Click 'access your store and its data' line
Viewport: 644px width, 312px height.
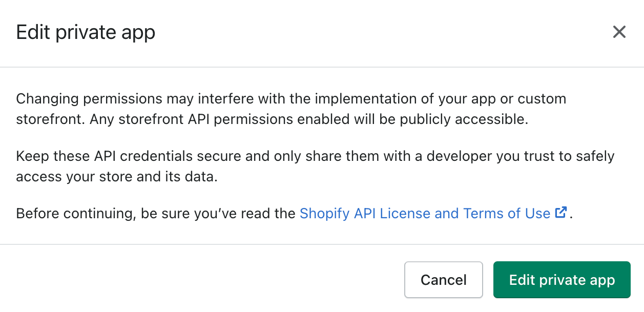coord(117,177)
